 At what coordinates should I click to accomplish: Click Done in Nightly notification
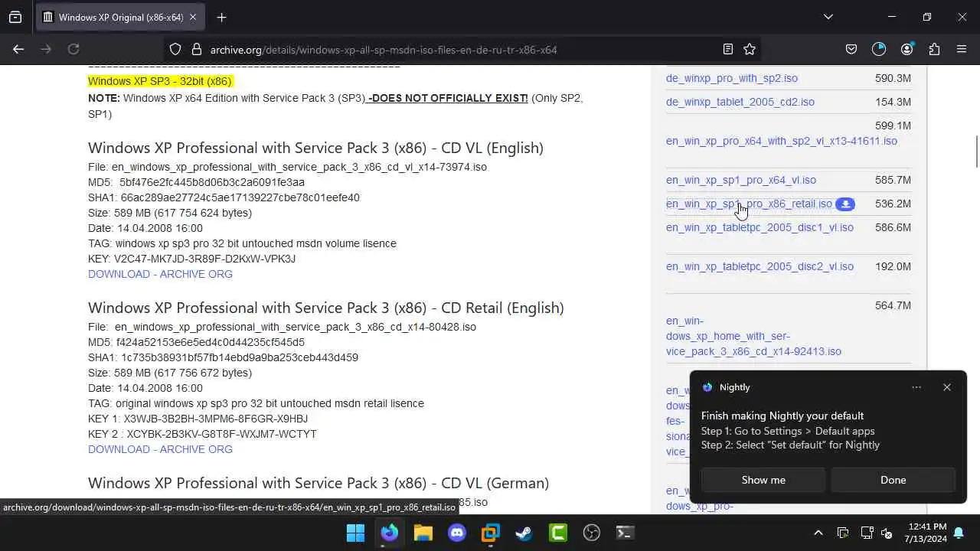893,480
